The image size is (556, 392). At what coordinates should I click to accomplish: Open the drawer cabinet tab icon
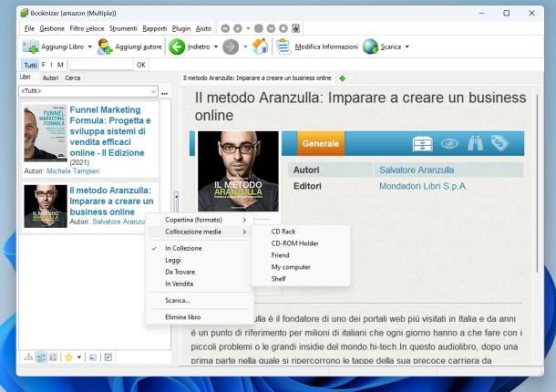[423, 144]
